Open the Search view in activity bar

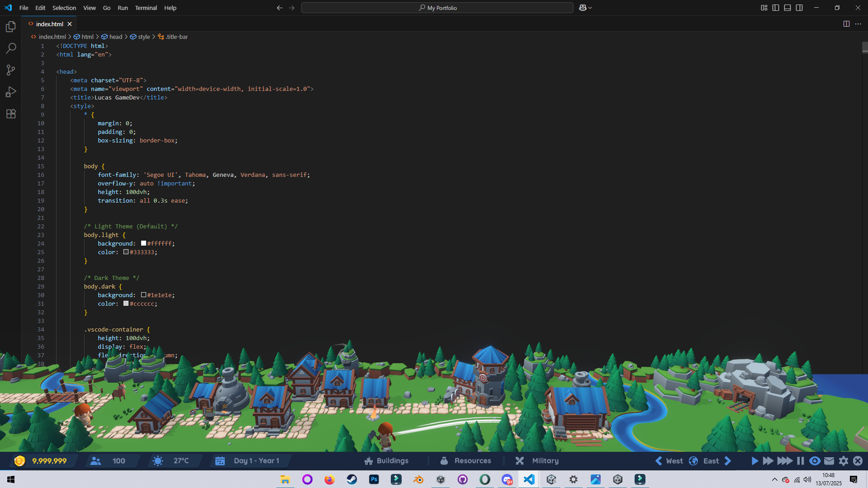(11, 48)
